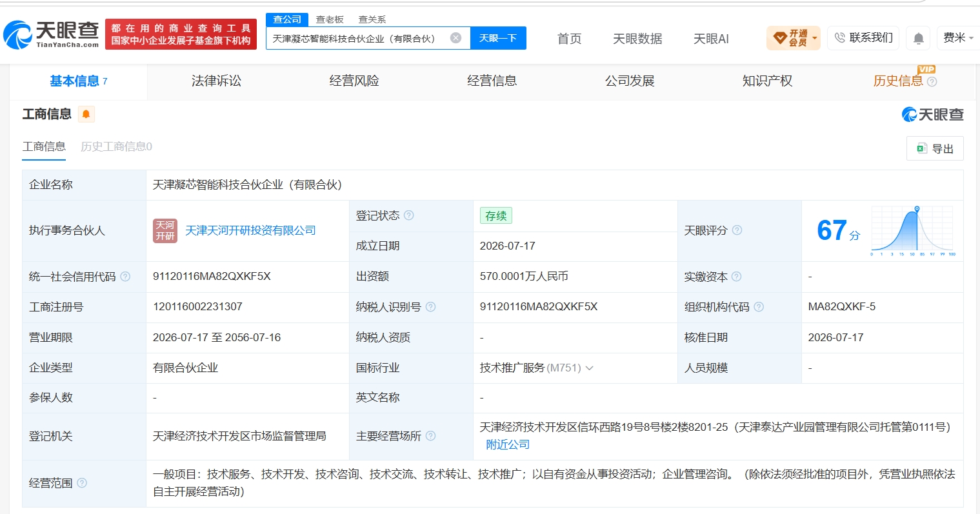Select the 成立日期 value 2026-07-17
Screen dimensions: 980x514
pos(507,246)
